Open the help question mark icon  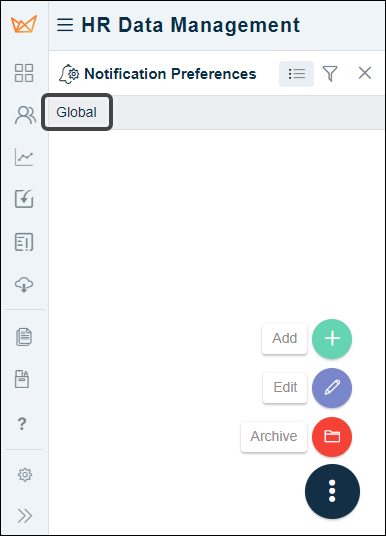pos(22,424)
